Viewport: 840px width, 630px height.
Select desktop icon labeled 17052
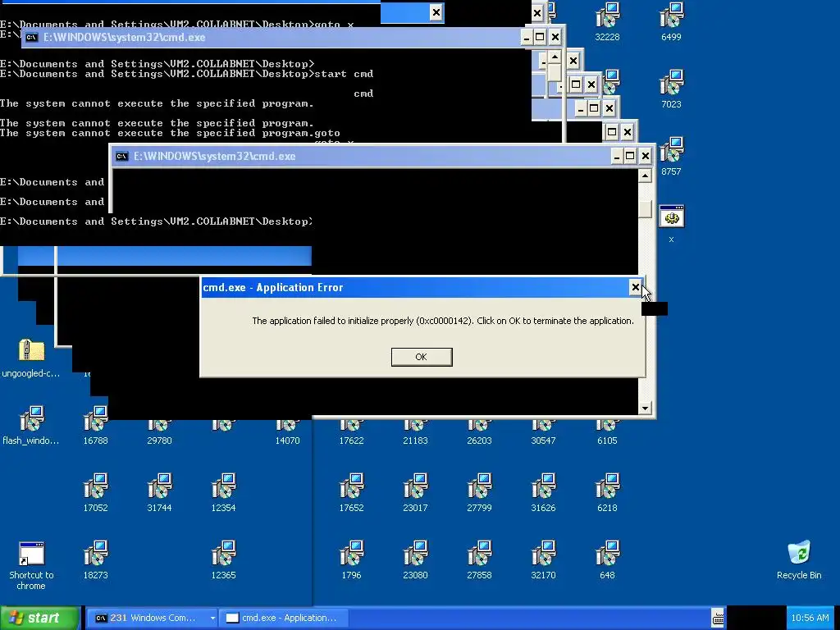(95, 493)
